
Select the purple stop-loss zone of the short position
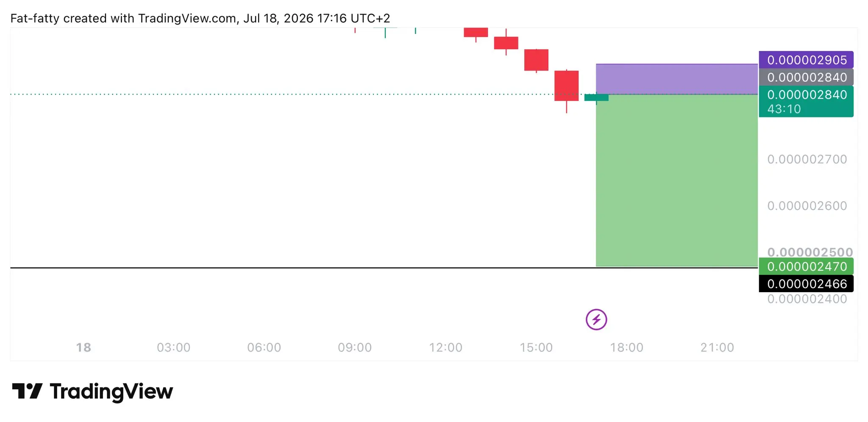(677, 79)
